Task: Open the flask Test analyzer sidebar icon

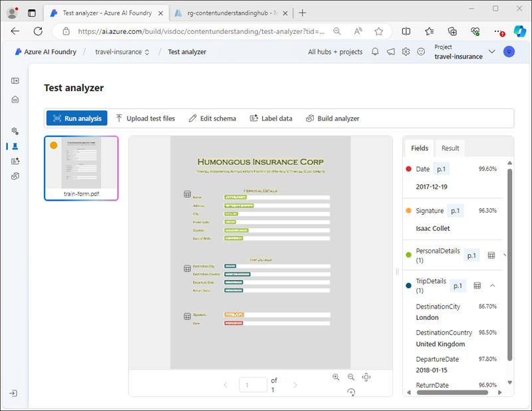Action: (x=15, y=146)
